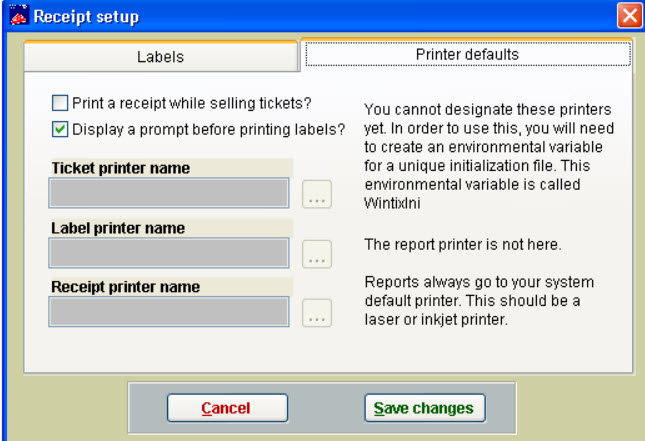The height and width of the screenshot is (441, 645).
Task: Click the Wintix app icon in title bar
Action: point(19,15)
